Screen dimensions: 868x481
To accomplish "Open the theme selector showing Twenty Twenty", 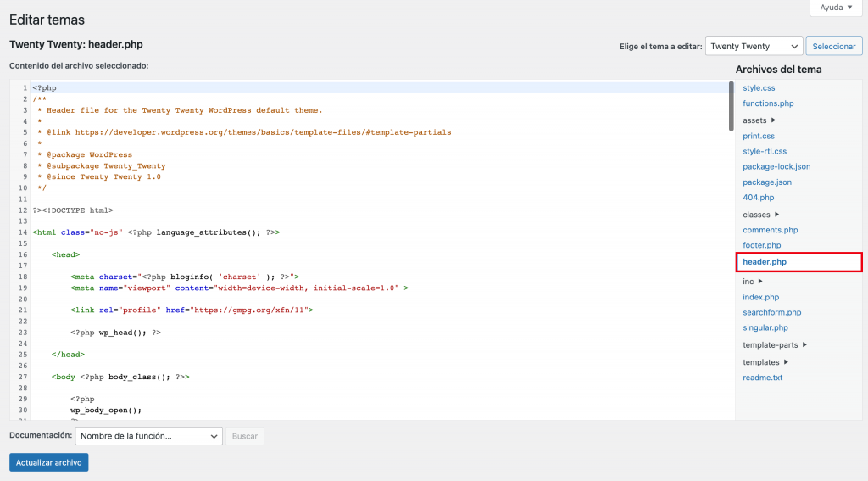I will (x=754, y=47).
